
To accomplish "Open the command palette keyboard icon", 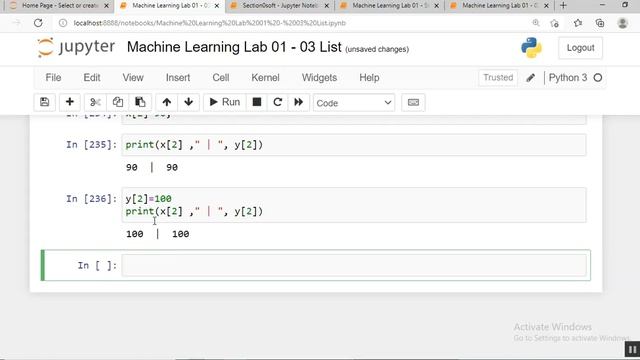I will 413,102.
